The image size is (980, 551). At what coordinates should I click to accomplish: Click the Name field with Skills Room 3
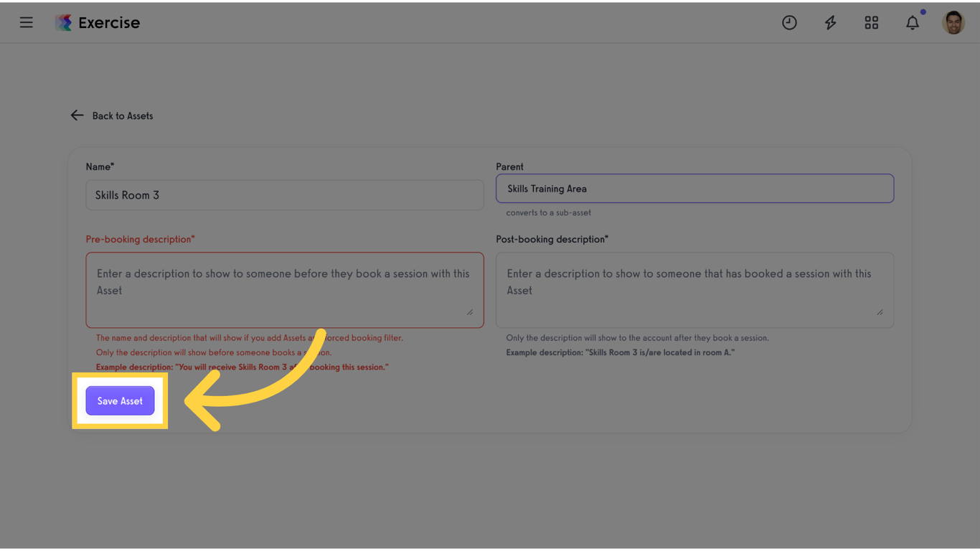[x=285, y=195]
